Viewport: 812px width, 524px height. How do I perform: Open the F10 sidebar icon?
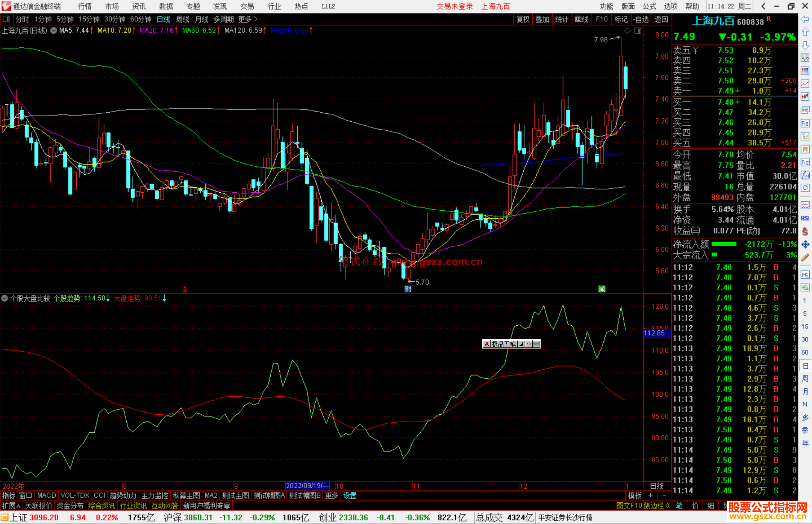pos(805,123)
